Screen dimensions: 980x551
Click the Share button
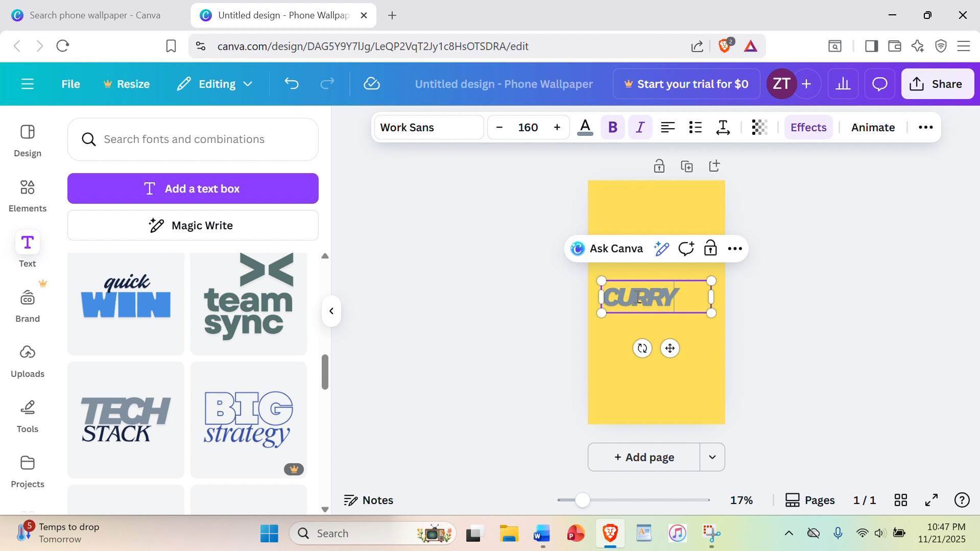938,84
